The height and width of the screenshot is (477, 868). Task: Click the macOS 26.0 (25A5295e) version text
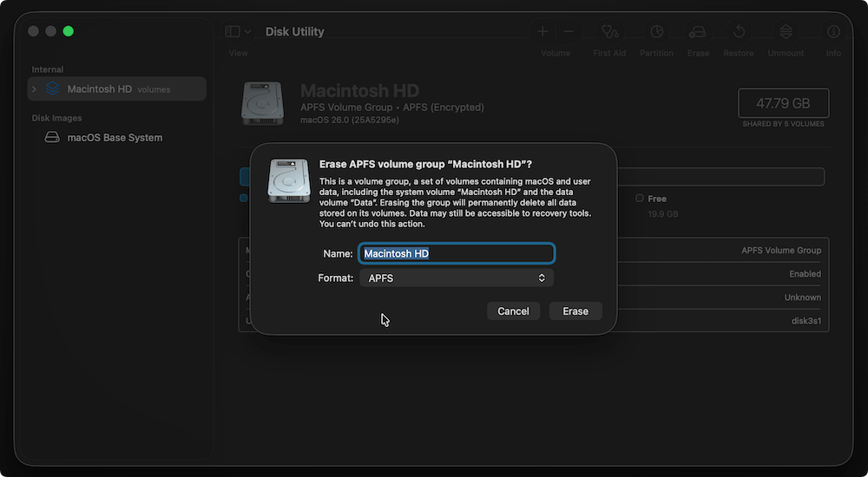click(x=349, y=120)
